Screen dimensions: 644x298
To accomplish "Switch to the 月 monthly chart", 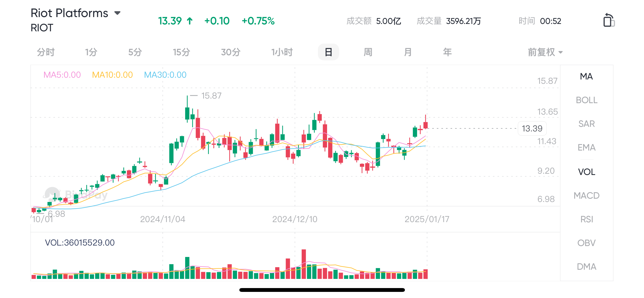I will [x=408, y=52].
